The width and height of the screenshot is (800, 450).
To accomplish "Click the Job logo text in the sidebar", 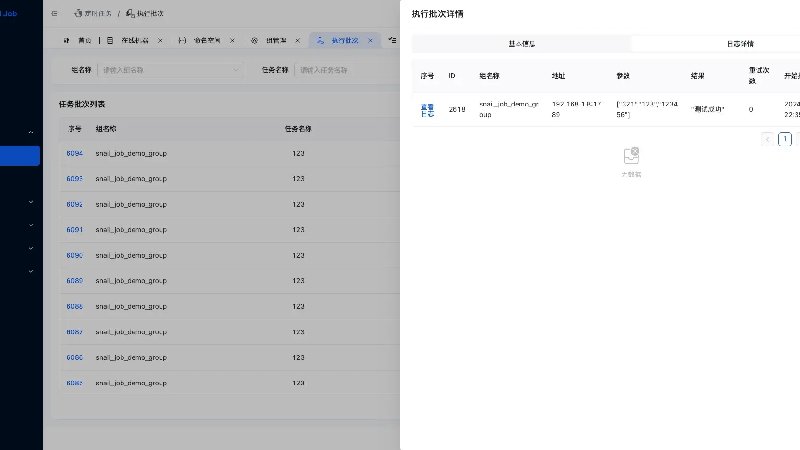I will pyautogui.click(x=9, y=14).
